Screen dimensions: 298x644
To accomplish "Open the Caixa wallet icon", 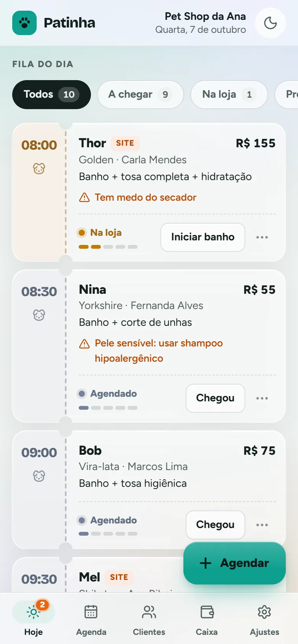I will [x=207, y=612].
